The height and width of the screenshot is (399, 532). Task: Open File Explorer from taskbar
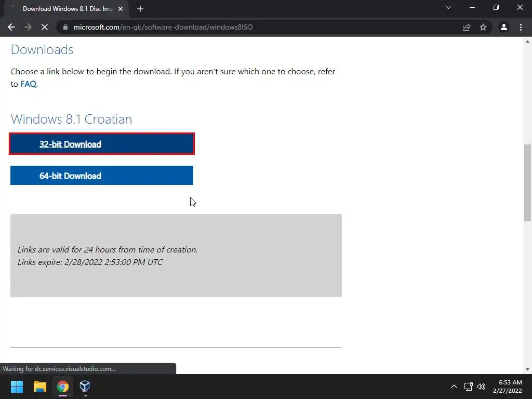[39, 387]
